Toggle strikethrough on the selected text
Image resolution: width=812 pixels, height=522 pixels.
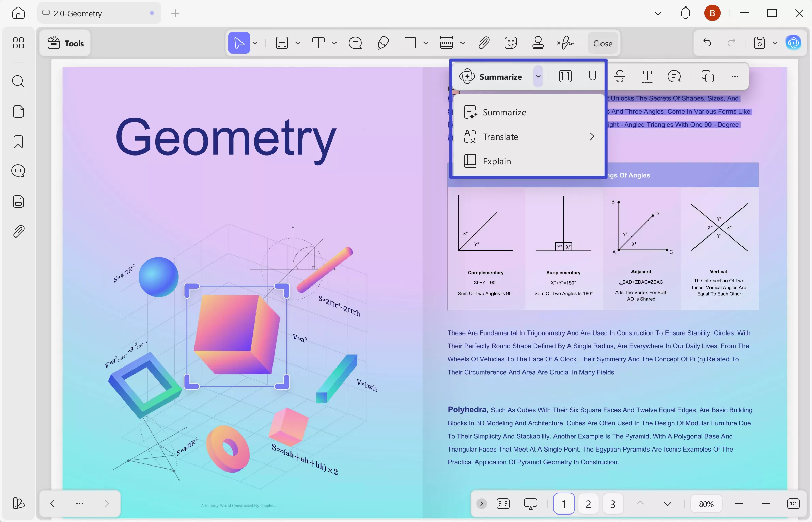coord(620,76)
